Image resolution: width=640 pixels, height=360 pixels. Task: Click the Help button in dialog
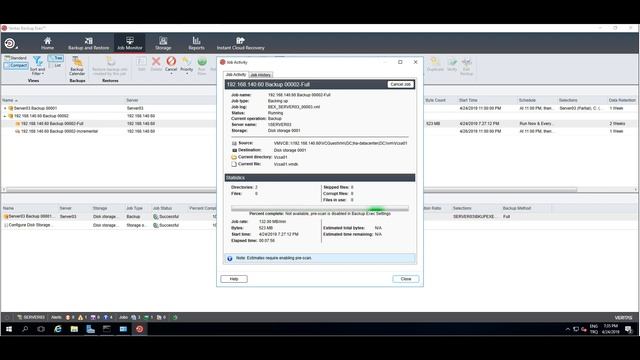click(234, 279)
